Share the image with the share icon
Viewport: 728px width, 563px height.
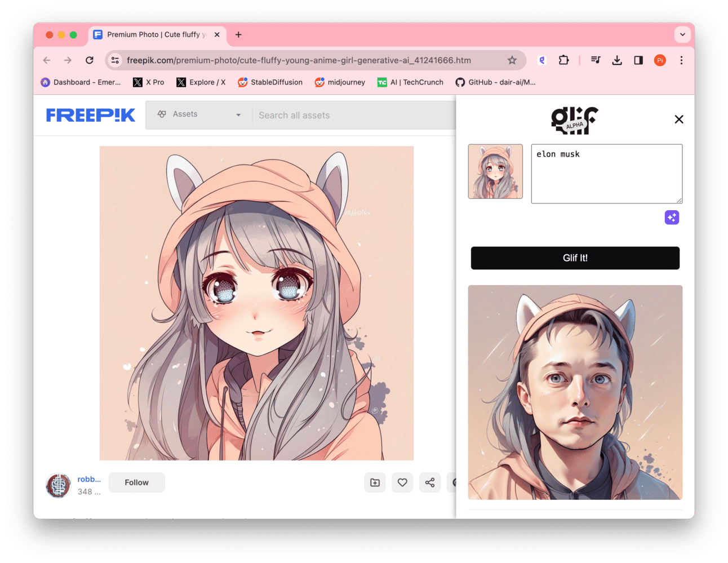[x=429, y=482]
